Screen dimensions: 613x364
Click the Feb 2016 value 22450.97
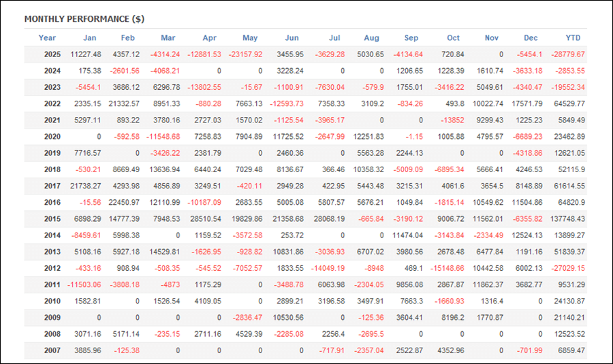pos(124,203)
